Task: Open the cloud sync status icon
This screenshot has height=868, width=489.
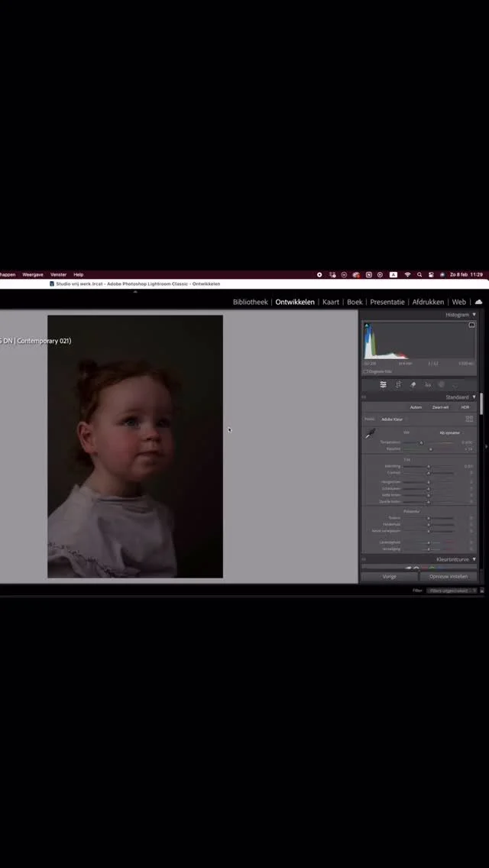Action: tap(478, 303)
